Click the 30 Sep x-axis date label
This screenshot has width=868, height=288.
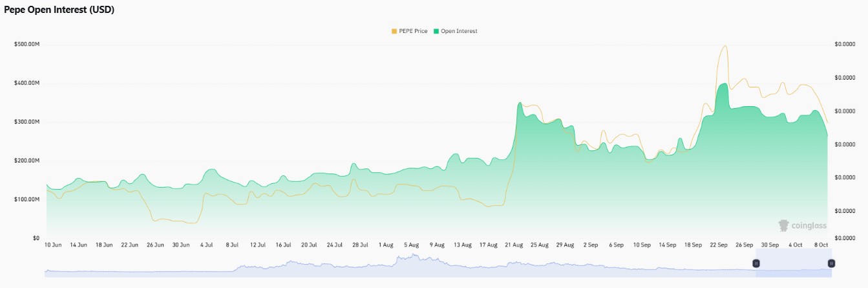(769, 245)
